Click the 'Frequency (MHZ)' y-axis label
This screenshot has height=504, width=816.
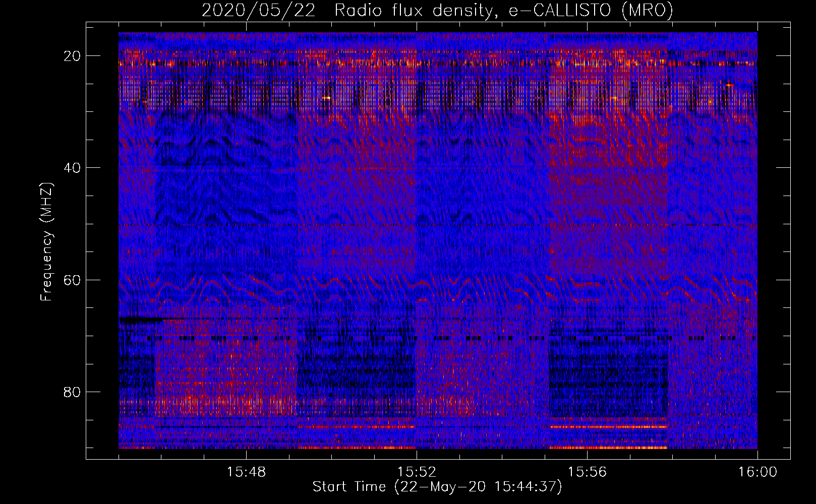click(46, 241)
